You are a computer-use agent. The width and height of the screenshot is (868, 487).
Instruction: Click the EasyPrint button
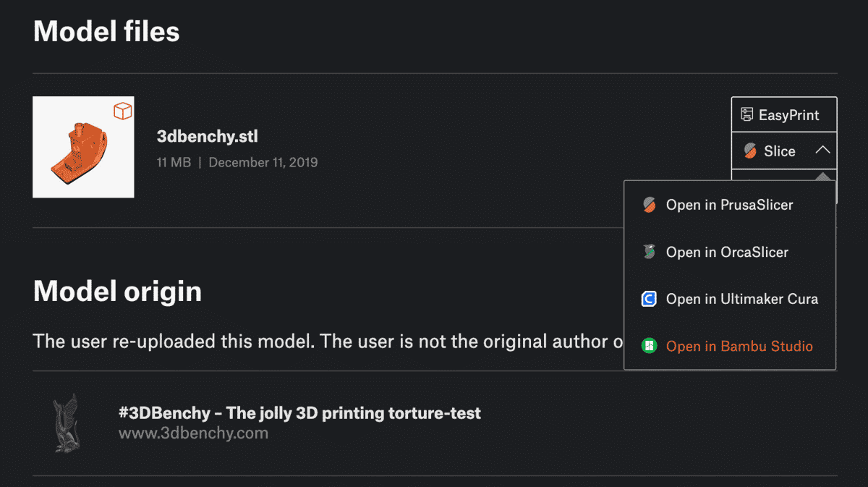[784, 115]
